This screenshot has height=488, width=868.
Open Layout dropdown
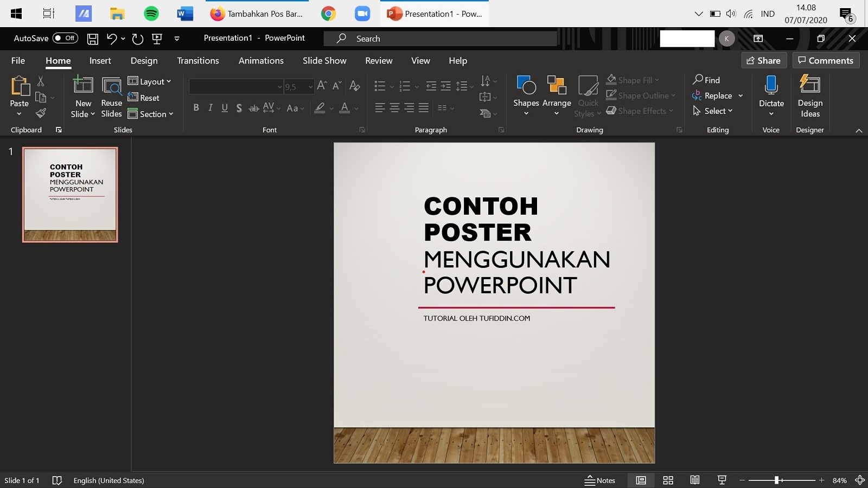pyautogui.click(x=149, y=81)
